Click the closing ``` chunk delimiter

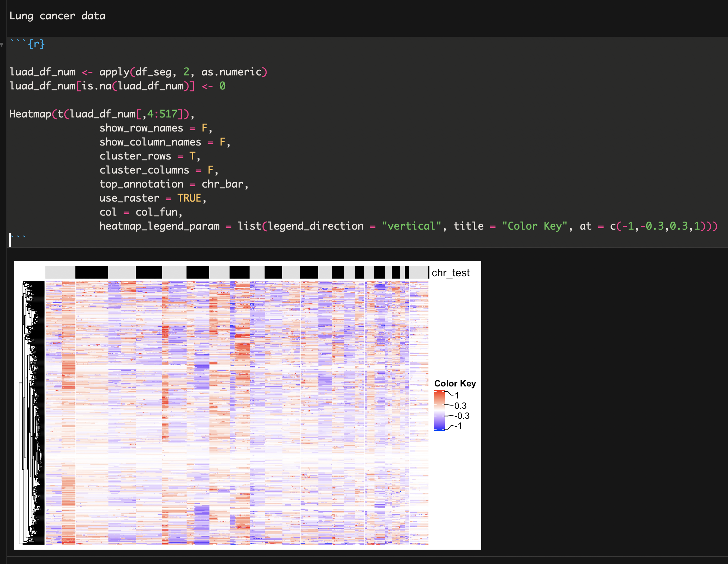click(18, 237)
